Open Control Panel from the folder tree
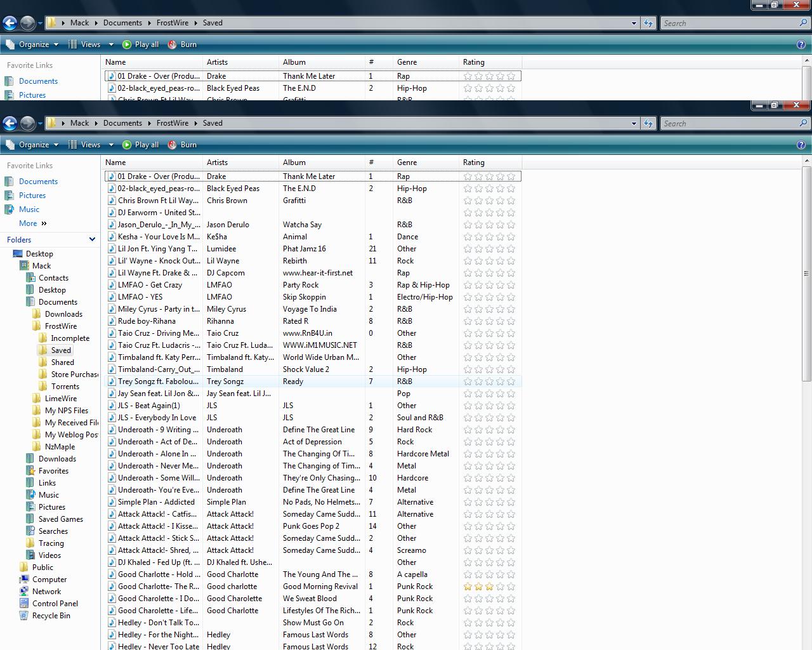Viewport: 812px width, 650px height. [55, 604]
